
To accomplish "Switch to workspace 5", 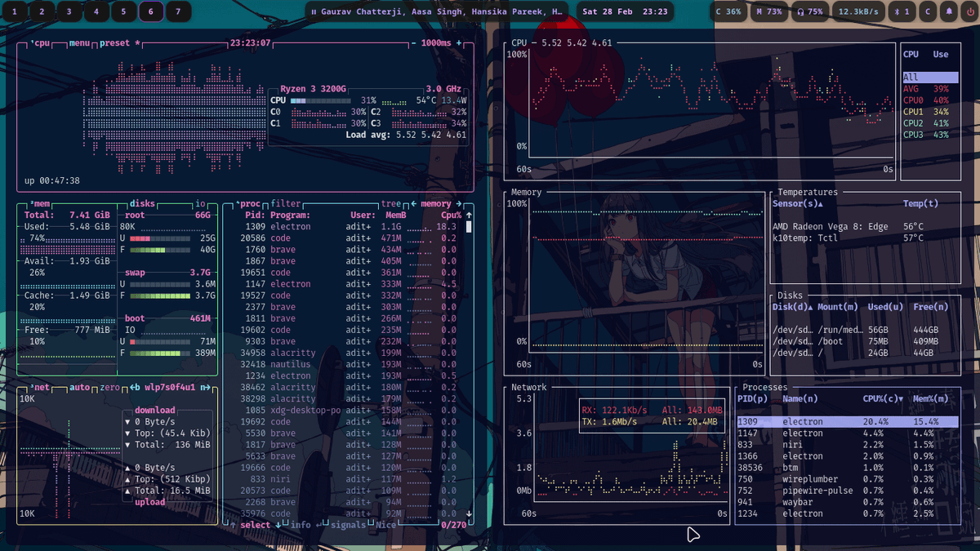I will [x=123, y=11].
